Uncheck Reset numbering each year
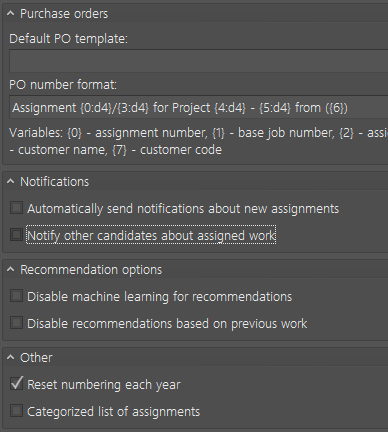 16,384
